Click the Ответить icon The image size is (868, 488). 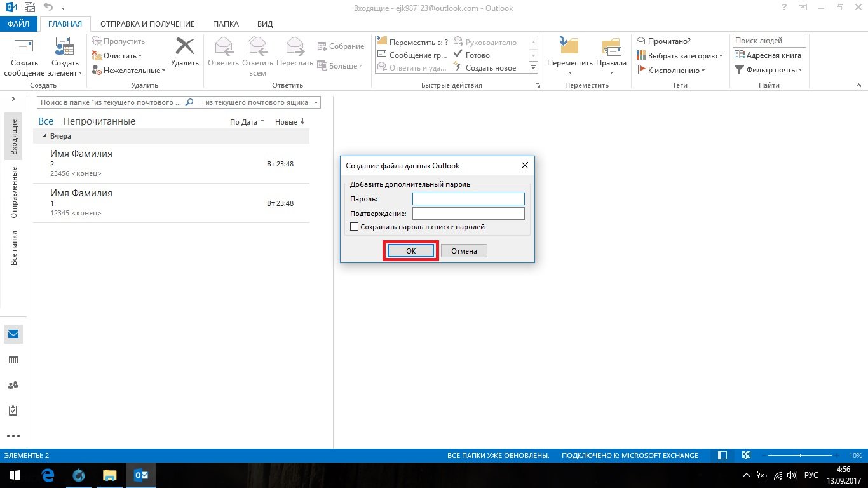click(x=223, y=46)
